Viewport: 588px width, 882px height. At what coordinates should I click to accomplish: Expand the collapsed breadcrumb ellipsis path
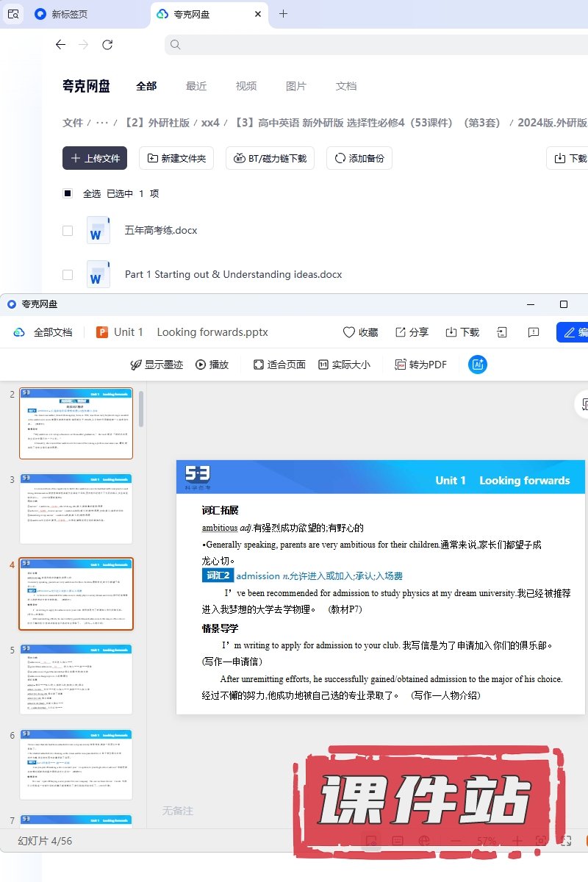click(x=102, y=123)
